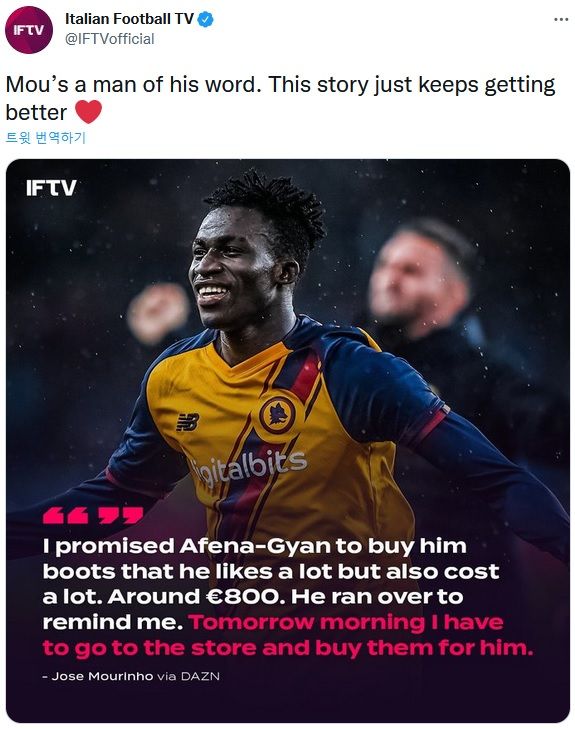Open the IFTV profile avatar
Screen dimensions: 575x730
tap(29, 30)
